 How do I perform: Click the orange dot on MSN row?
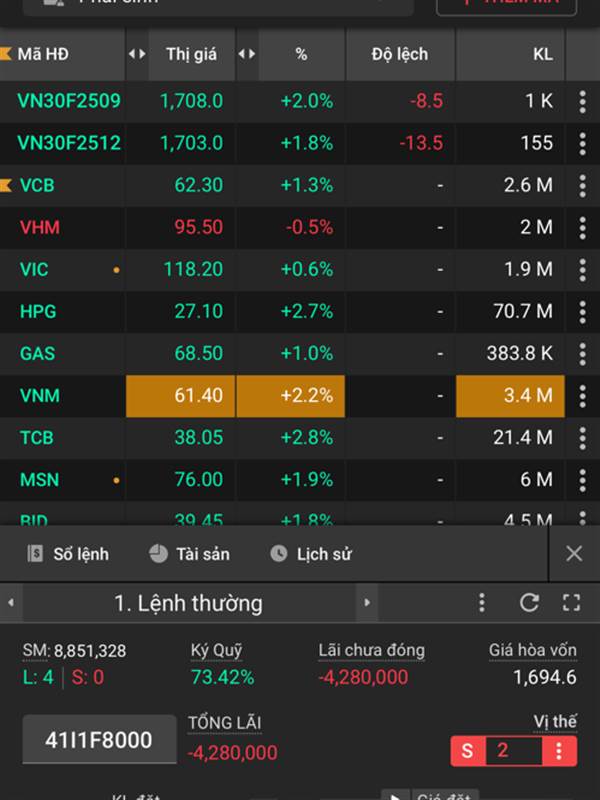pyautogui.click(x=116, y=481)
